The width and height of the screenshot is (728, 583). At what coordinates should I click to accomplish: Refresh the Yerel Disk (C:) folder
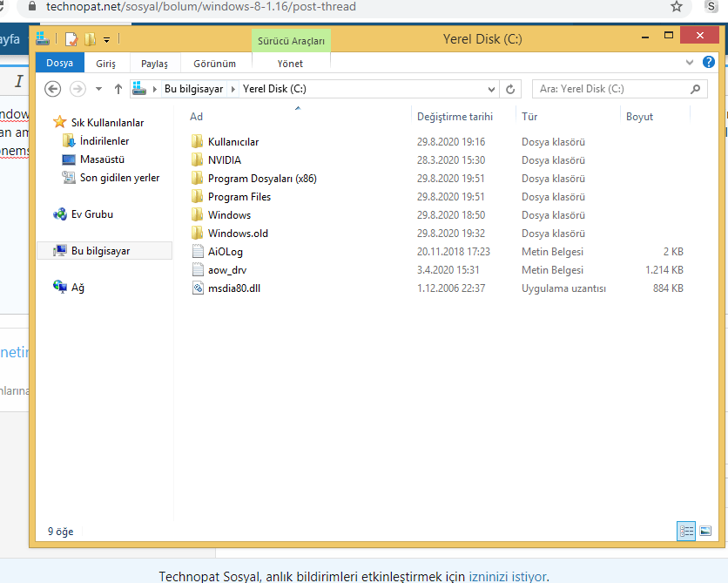point(510,89)
